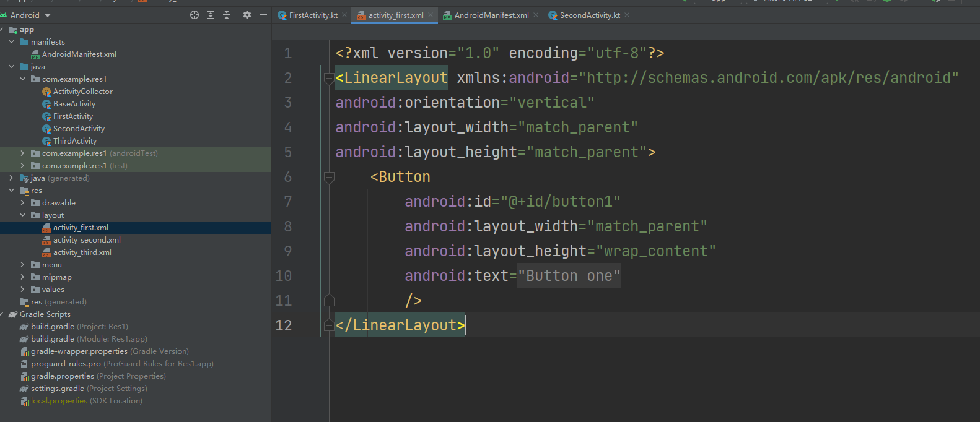Click the Select Opened File target icon
The image size is (980, 422).
tap(195, 15)
